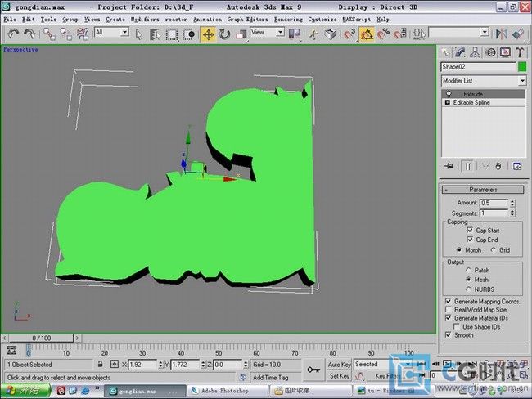This screenshot has height=399, width=532.
Task: Click Pin Stack icon
Action: 449,166
